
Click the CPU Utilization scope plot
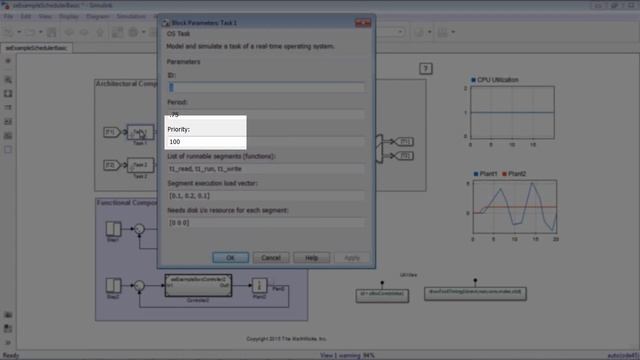click(513, 113)
